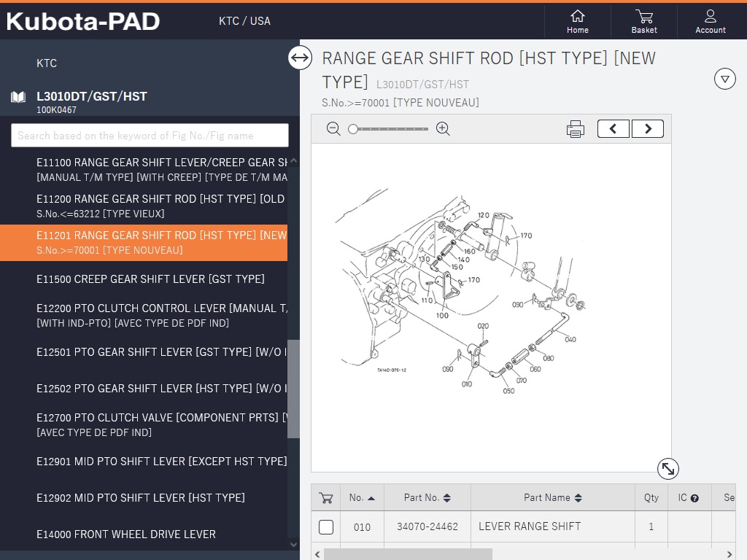Click the Qty column header
The height and width of the screenshot is (560, 747).
click(651, 498)
